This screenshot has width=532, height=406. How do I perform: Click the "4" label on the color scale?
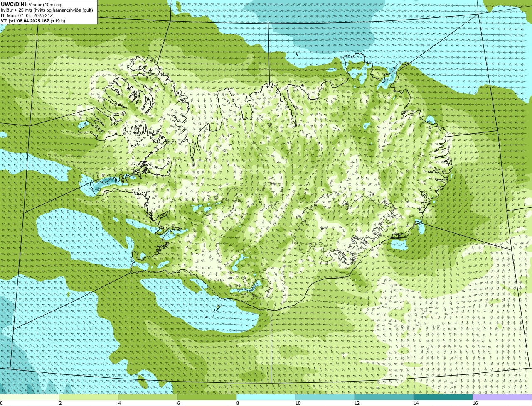(x=119, y=403)
